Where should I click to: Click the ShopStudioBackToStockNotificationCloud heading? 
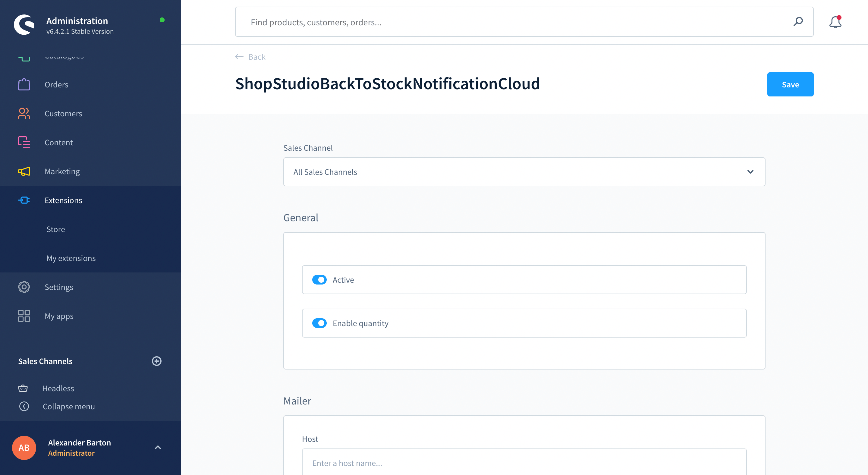tap(388, 83)
